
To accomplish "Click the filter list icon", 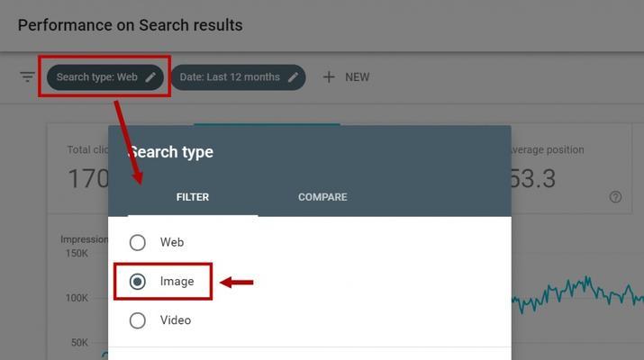I will [x=28, y=76].
